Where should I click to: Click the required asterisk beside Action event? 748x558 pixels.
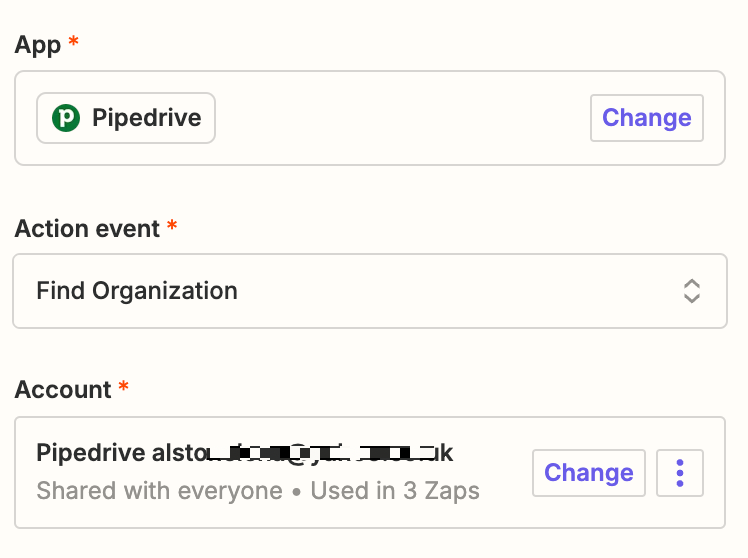pos(172,227)
